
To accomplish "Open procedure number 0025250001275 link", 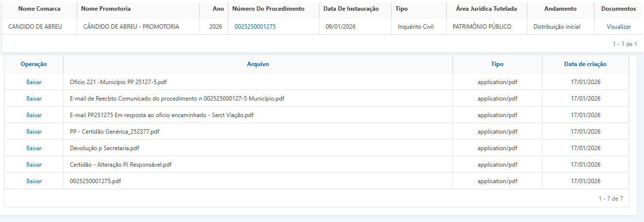I will (255, 27).
